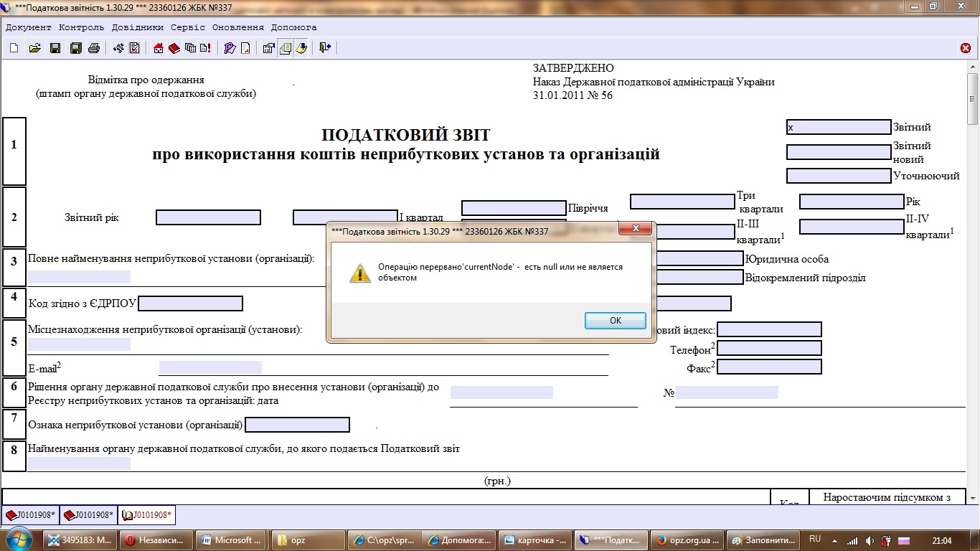Image resolution: width=980 pixels, height=551 pixels.
Task: Toggle the Звітний новий report type field
Action: [839, 152]
